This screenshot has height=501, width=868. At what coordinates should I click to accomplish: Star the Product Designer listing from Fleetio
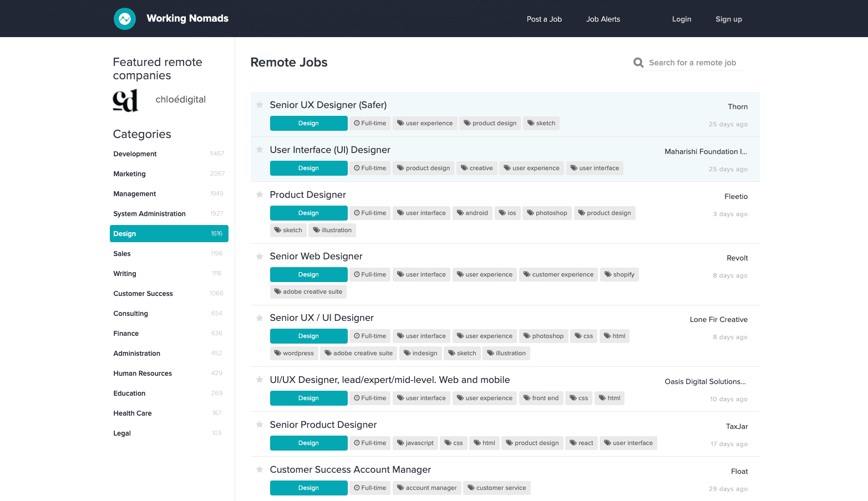(260, 195)
